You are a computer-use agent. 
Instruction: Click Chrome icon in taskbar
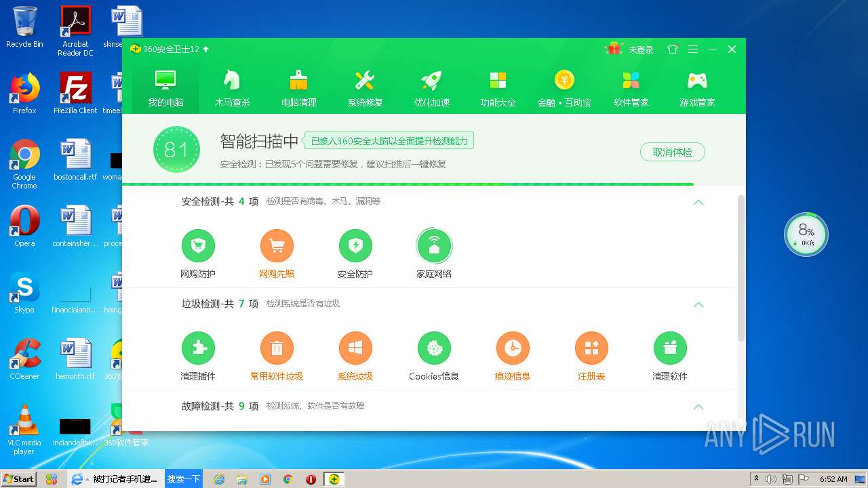click(x=288, y=479)
